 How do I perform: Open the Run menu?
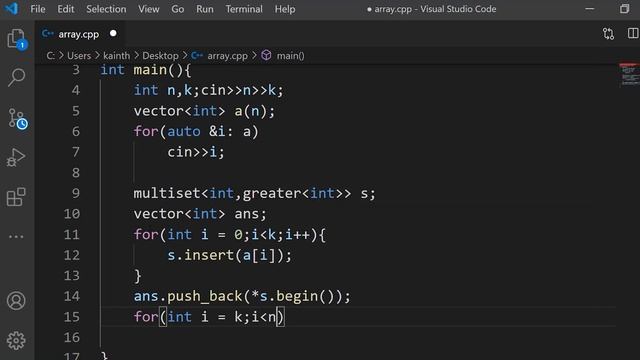tap(204, 9)
